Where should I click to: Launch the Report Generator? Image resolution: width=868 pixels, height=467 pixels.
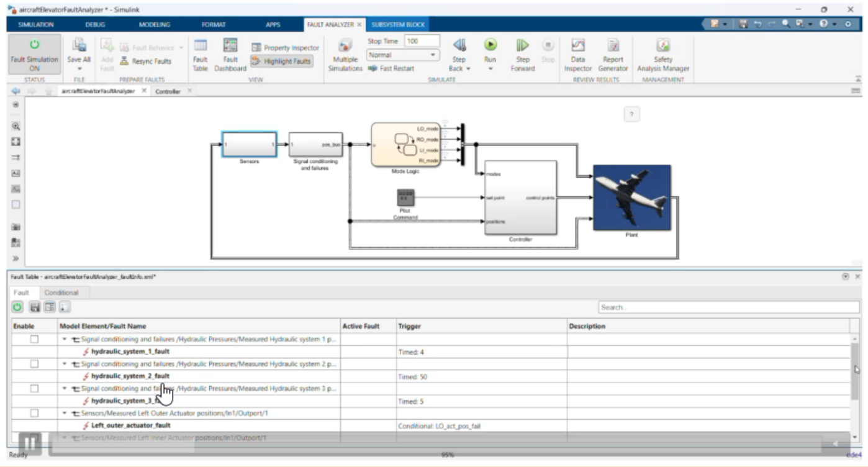point(613,46)
